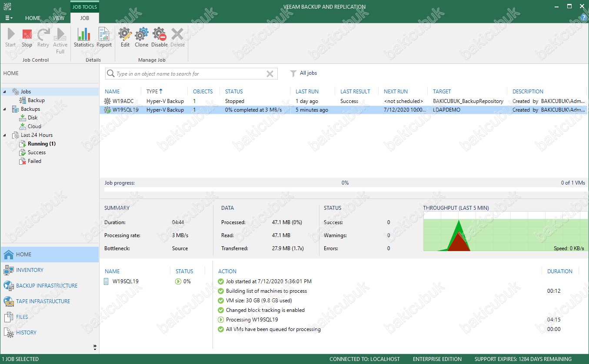Sort actions by DURATION column
589x364 pixels.
(x=559, y=271)
